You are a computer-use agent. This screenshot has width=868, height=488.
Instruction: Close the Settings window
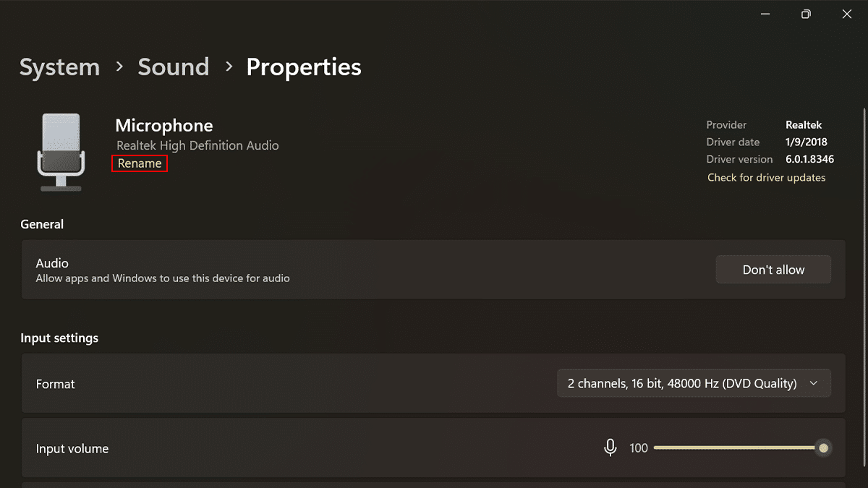coord(847,14)
